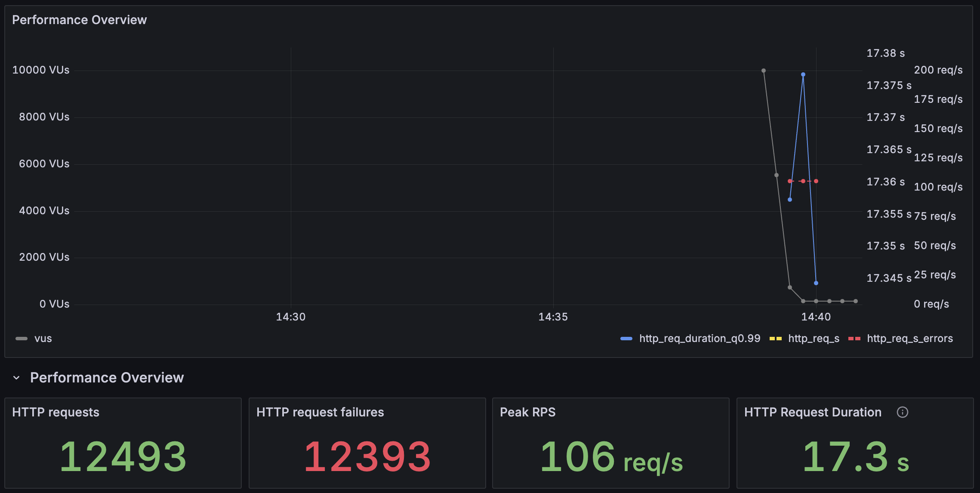980x493 pixels.
Task: Open HTTP Request Duration panel title menu
Action: 812,412
